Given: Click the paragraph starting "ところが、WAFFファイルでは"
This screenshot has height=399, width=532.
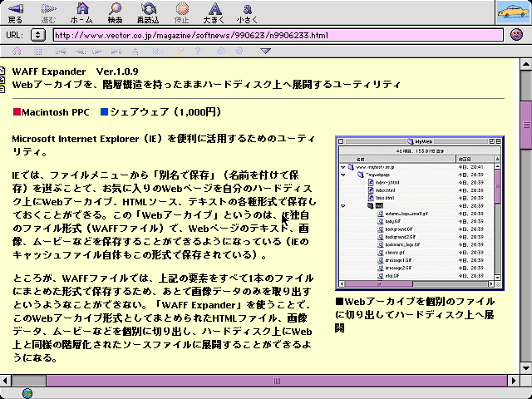Looking at the screenshot, I should tap(163, 318).
